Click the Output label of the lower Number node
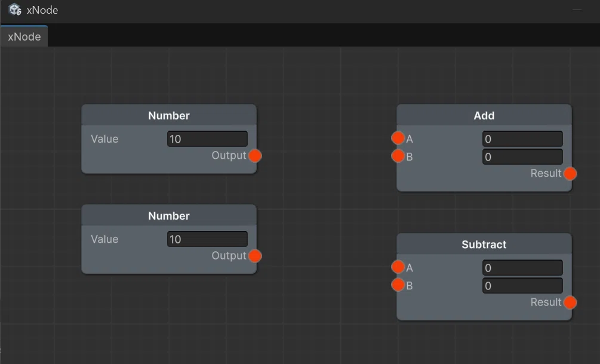The image size is (600, 364). [229, 256]
